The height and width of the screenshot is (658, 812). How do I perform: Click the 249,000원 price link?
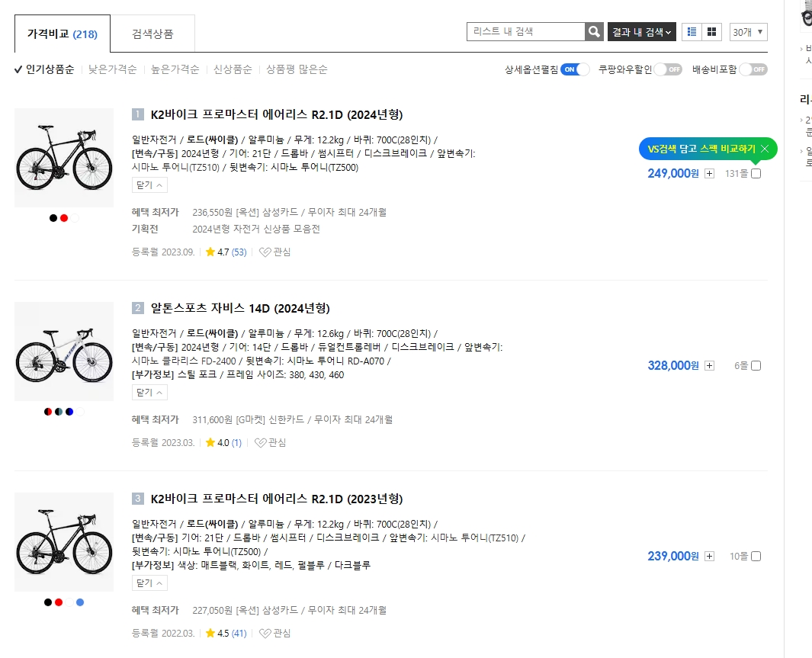(673, 173)
